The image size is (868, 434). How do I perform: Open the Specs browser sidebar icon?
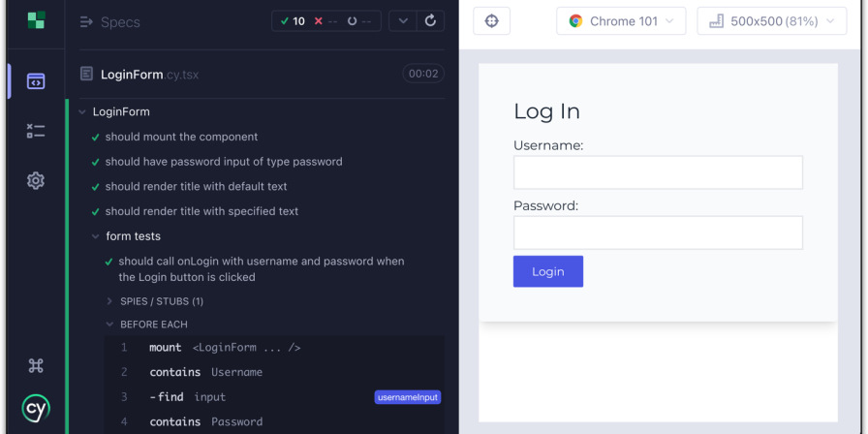(36, 81)
